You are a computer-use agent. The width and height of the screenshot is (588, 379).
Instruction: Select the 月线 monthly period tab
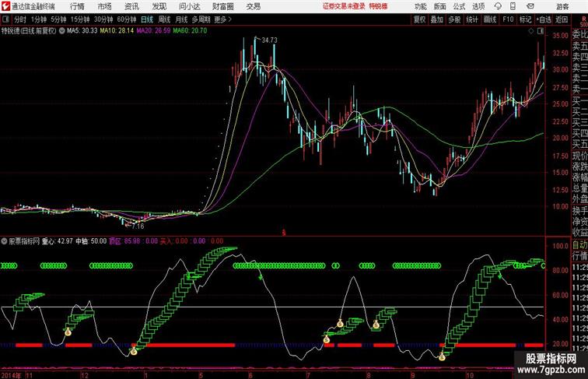click(x=181, y=19)
